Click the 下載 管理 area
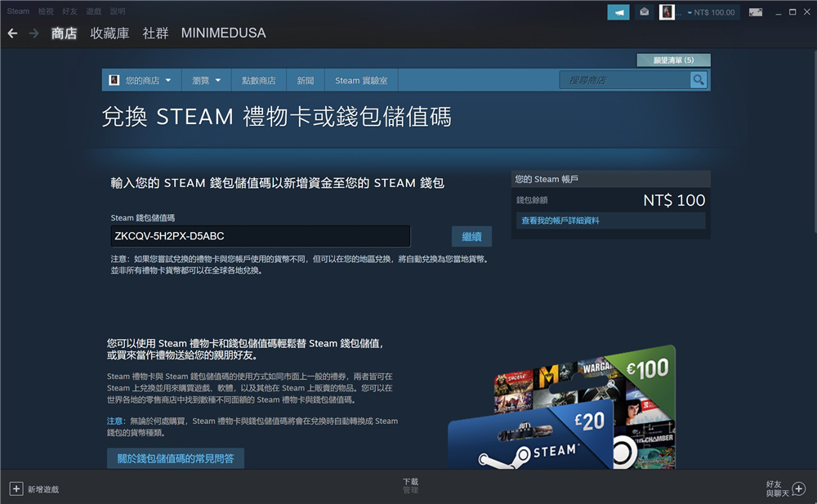The height and width of the screenshot is (504, 817). click(411, 486)
